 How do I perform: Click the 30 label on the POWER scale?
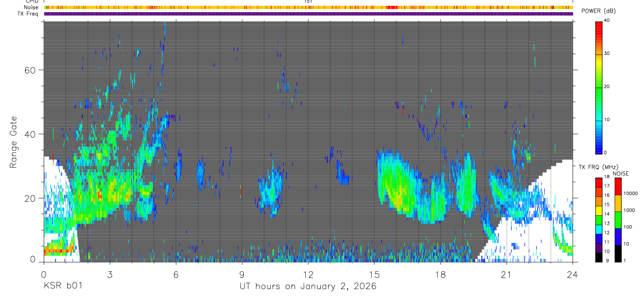pos(606,53)
